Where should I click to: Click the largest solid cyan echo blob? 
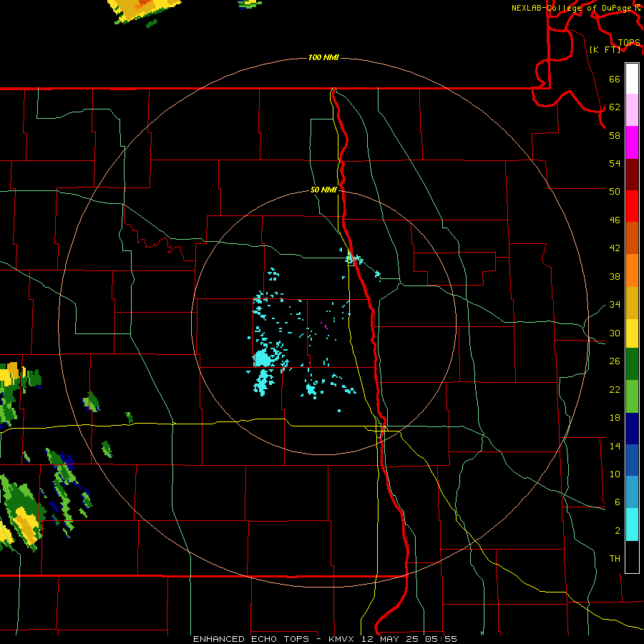(263, 358)
